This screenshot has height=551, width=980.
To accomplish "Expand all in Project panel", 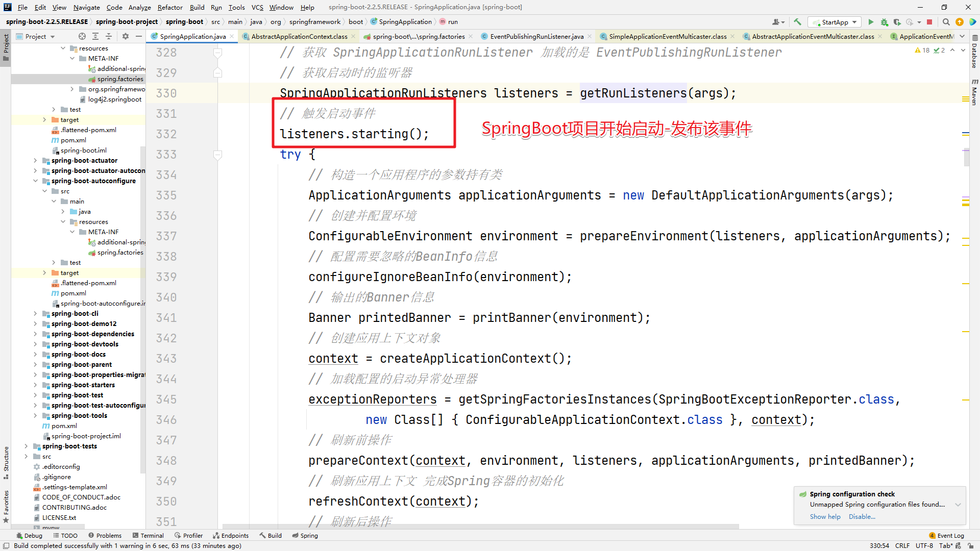I will [95, 36].
